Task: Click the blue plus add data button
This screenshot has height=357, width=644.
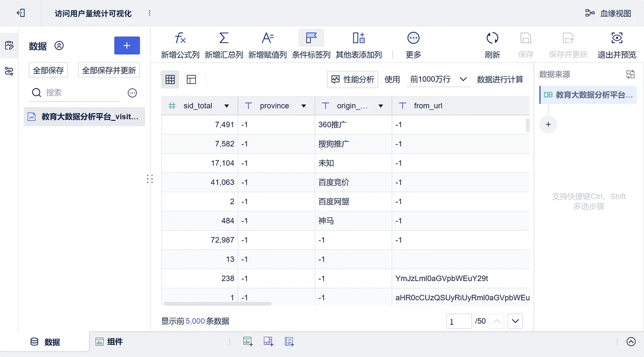Action: (x=127, y=45)
